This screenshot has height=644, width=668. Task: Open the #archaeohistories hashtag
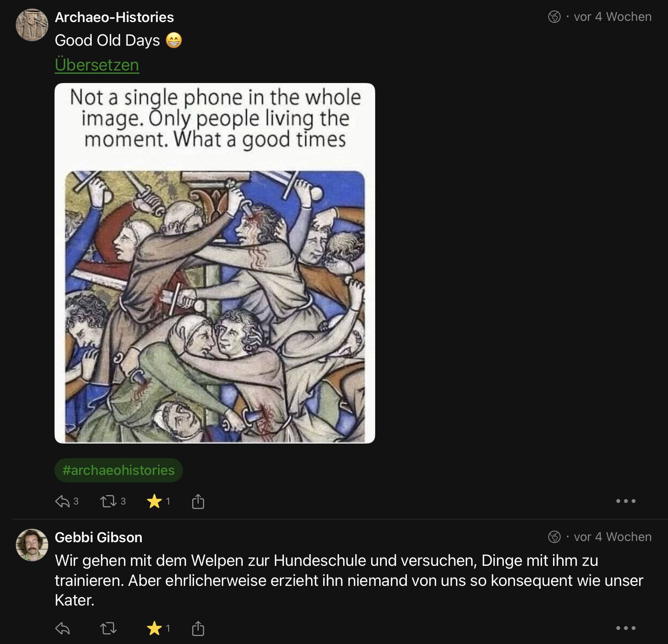[x=119, y=470]
